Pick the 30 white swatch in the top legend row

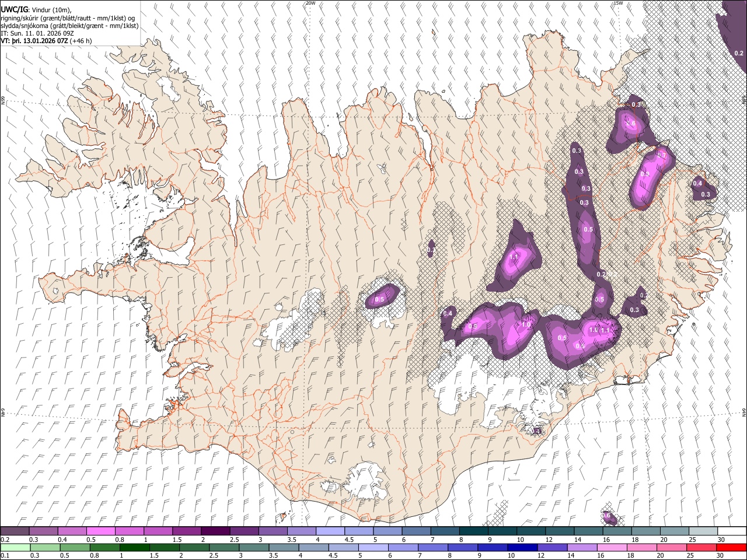pyautogui.click(x=732, y=531)
